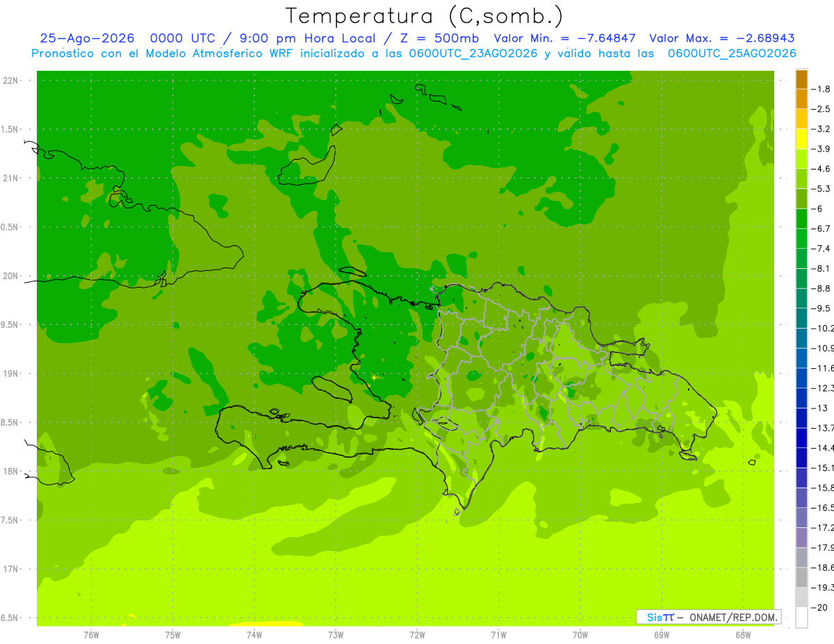834x644 pixels.
Task: Select the dark orange swatch above -1.8
Action: pyautogui.click(x=801, y=79)
